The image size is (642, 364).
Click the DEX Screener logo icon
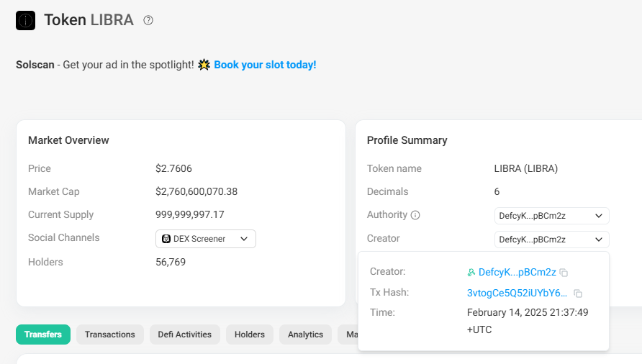coord(166,239)
